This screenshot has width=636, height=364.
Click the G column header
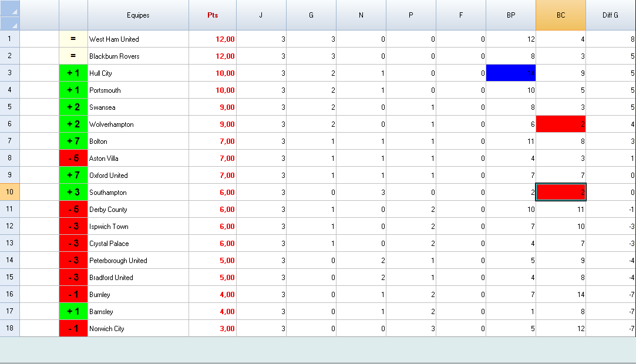tap(311, 15)
